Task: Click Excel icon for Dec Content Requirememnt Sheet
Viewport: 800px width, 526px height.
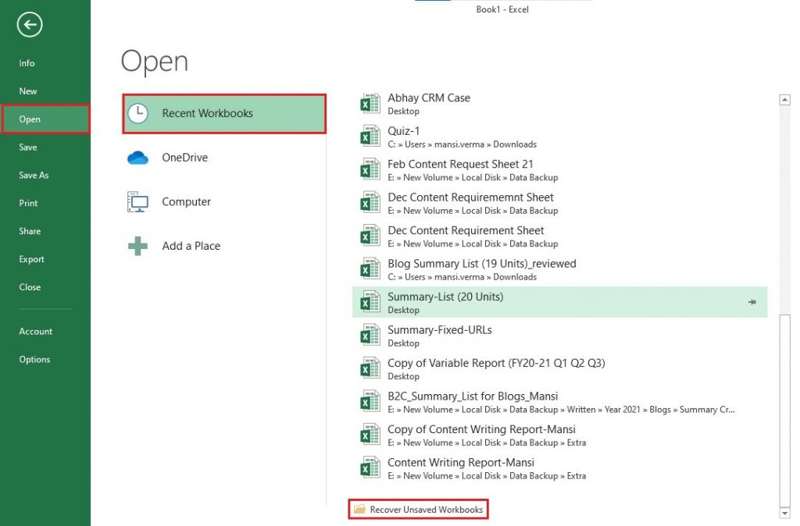Action: click(370, 203)
